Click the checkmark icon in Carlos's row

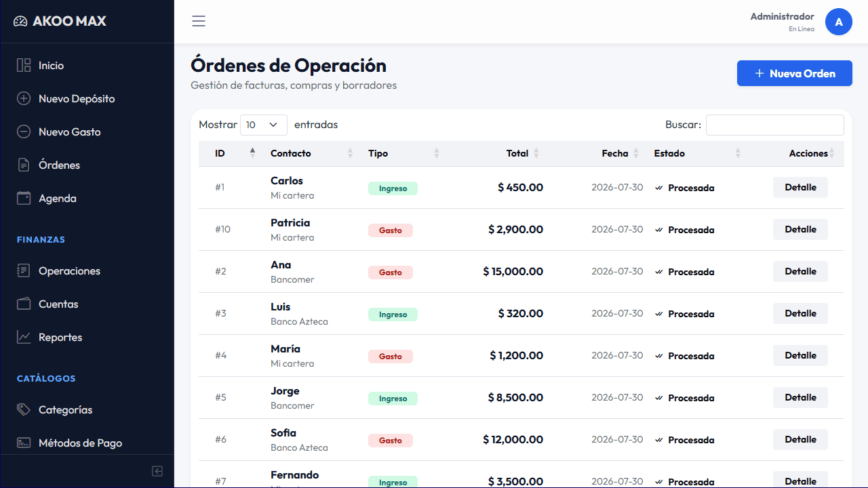coord(658,188)
